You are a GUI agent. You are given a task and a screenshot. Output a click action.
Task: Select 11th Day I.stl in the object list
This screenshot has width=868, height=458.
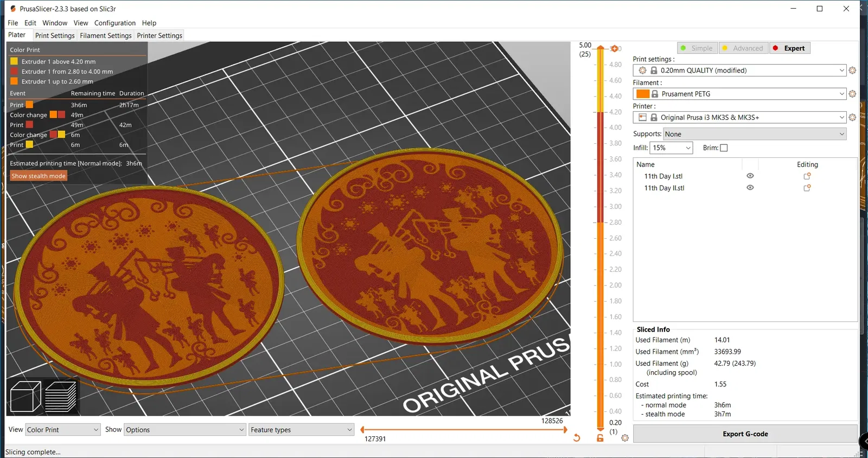tap(663, 176)
